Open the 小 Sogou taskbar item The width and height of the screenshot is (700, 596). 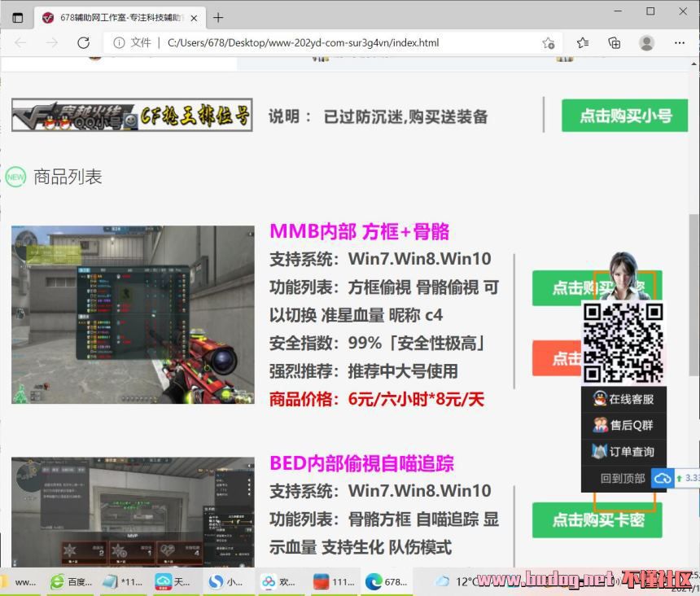coord(226,582)
